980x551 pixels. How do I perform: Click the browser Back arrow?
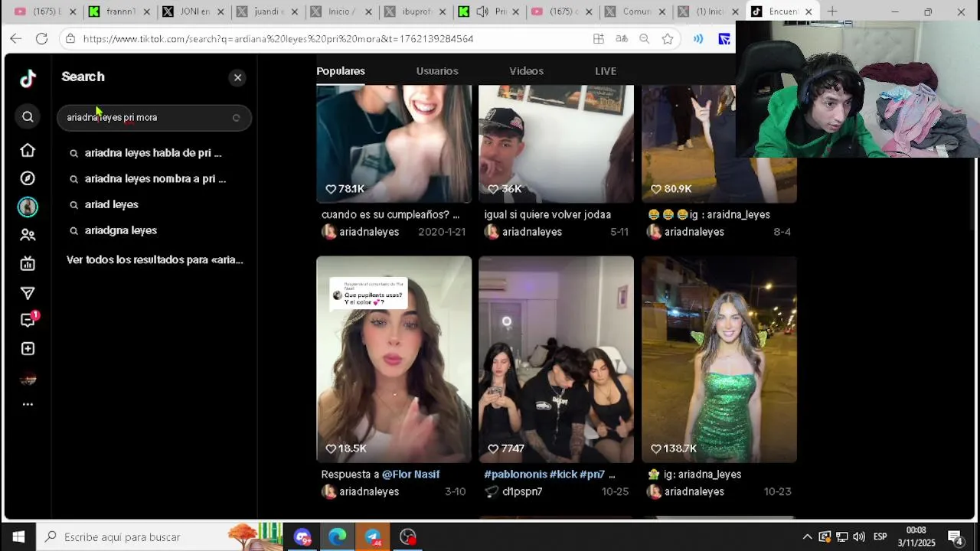coord(16,39)
